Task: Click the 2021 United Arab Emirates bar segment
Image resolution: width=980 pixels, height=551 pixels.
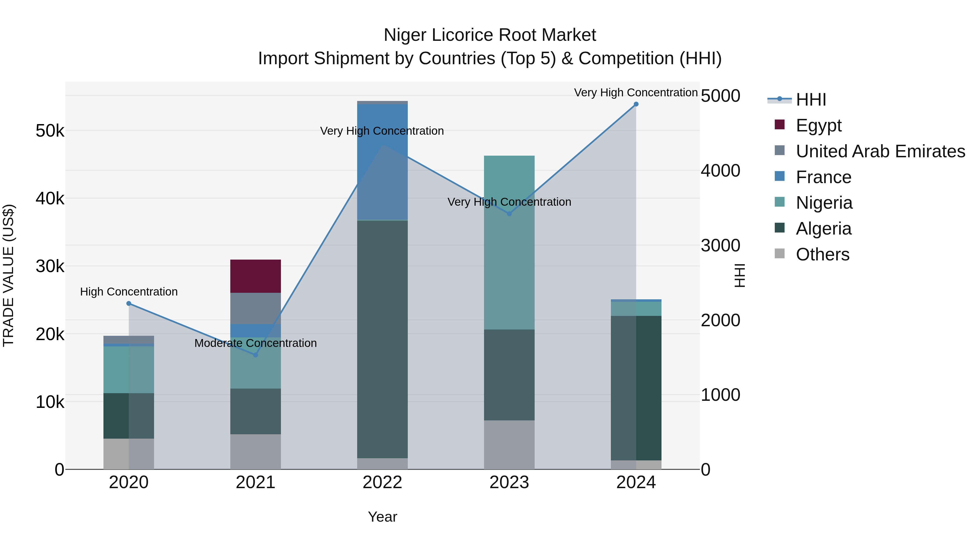Action: pos(256,308)
